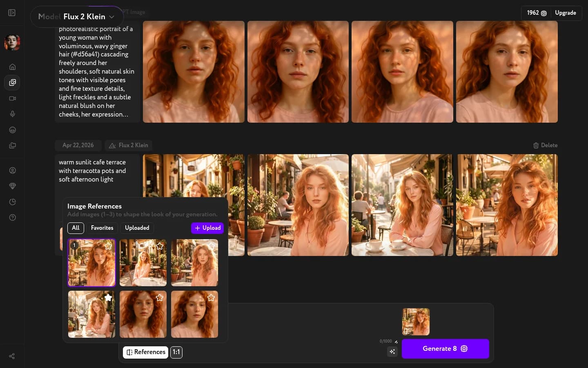The height and width of the screenshot is (368, 588).
Task: Select the image generation tool in the sidebar
Action: pyautogui.click(x=12, y=83)
